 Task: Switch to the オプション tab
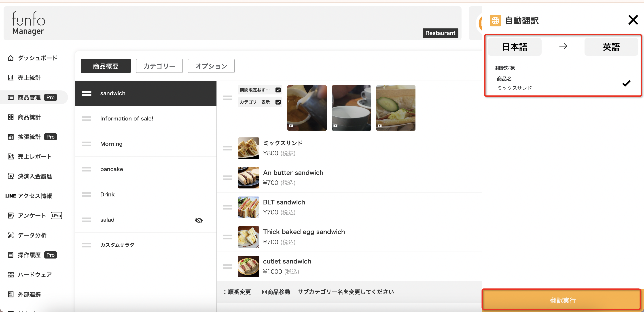click(x=211, y=66)
